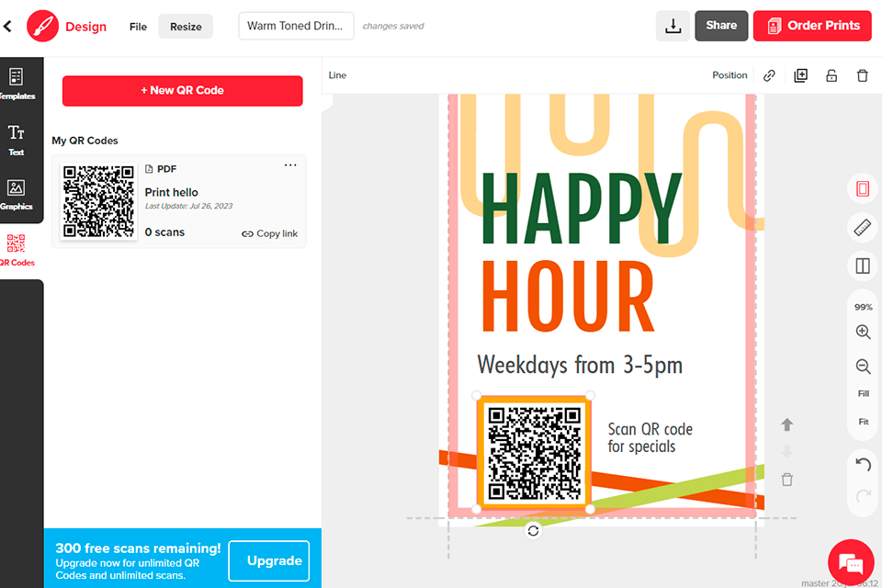
Task: Toggle lock on selected element
Action: pos(831,75)
